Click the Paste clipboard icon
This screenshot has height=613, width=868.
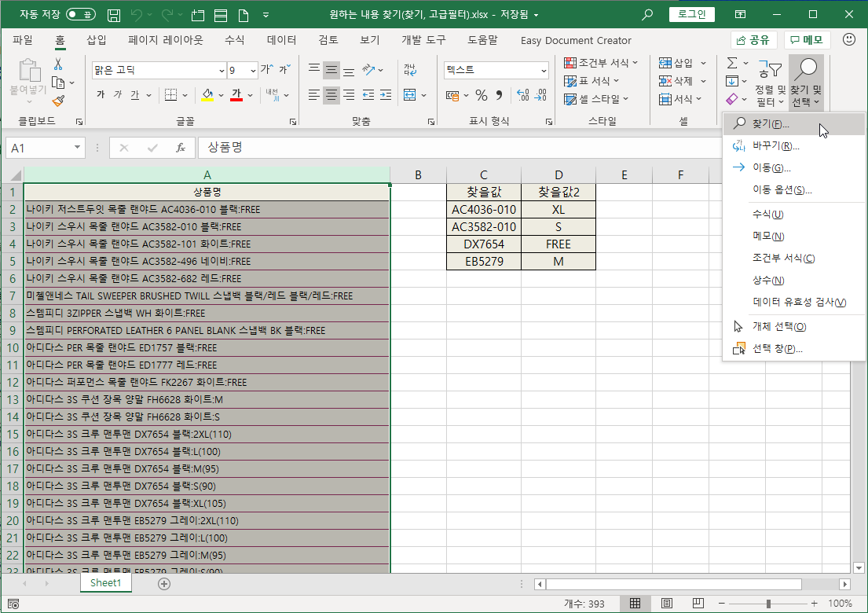tap(29, 70)
